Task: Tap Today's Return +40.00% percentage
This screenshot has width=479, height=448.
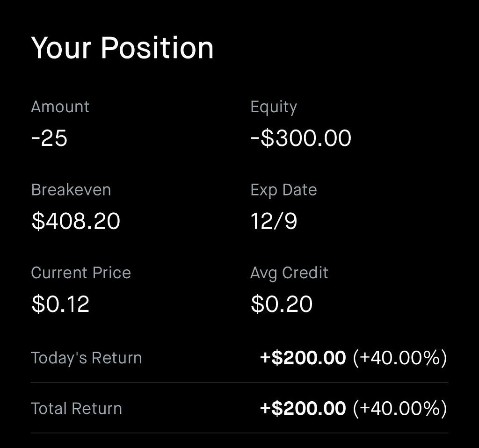Action: tap(400, 358)
